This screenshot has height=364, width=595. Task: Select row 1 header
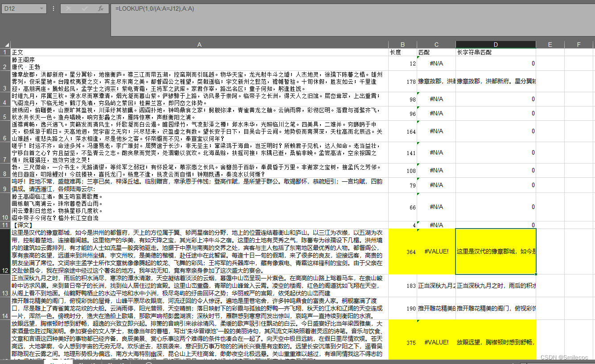click(5, 52)
